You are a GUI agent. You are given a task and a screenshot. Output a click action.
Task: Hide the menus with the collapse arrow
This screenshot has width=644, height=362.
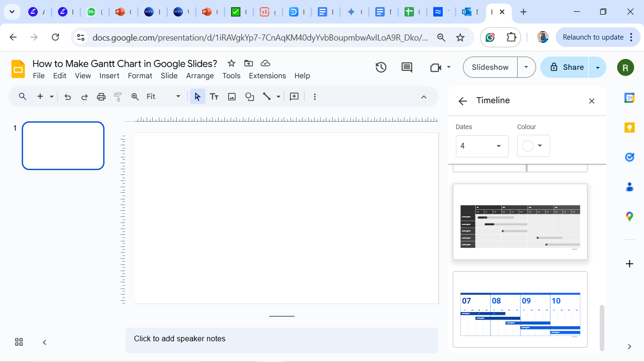(x=424, y=97)
